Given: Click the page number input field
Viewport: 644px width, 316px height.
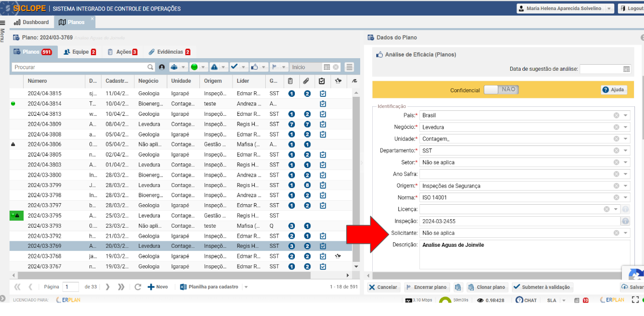Looking at the screenshot, I should point(70,287).
